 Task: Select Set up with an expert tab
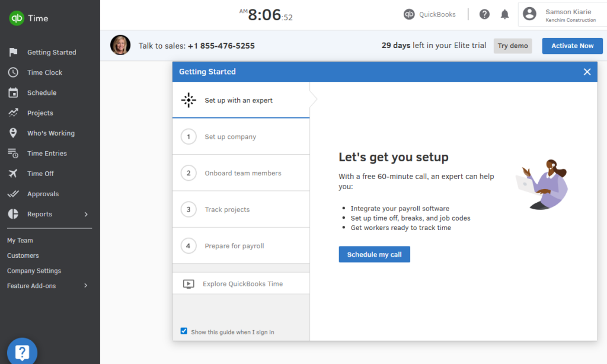[241, 100]
